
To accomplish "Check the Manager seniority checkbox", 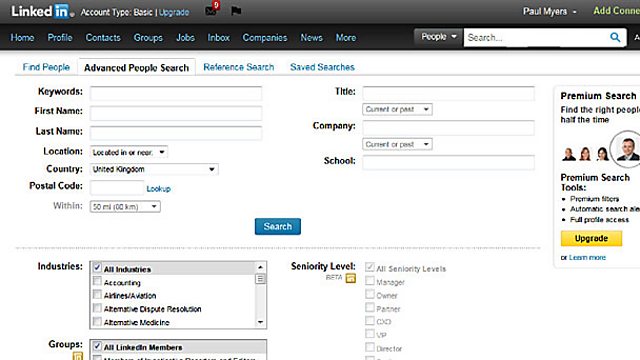I will (370, 281).
